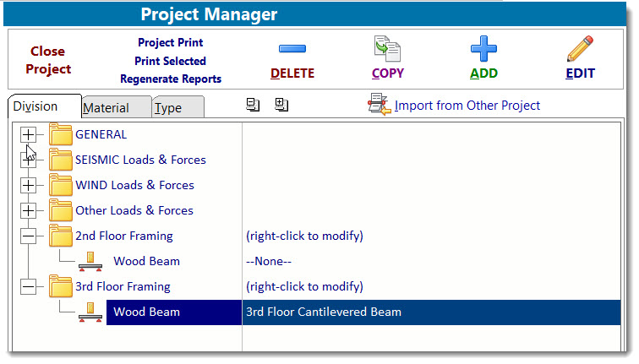Select the SEISMIC Loads & Forces folder

[x=140, y=160]
